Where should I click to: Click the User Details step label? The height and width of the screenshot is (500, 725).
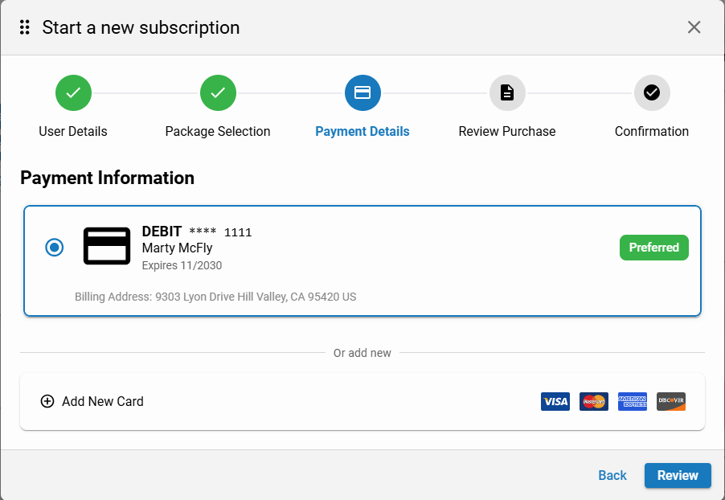(x=73, y=131)
